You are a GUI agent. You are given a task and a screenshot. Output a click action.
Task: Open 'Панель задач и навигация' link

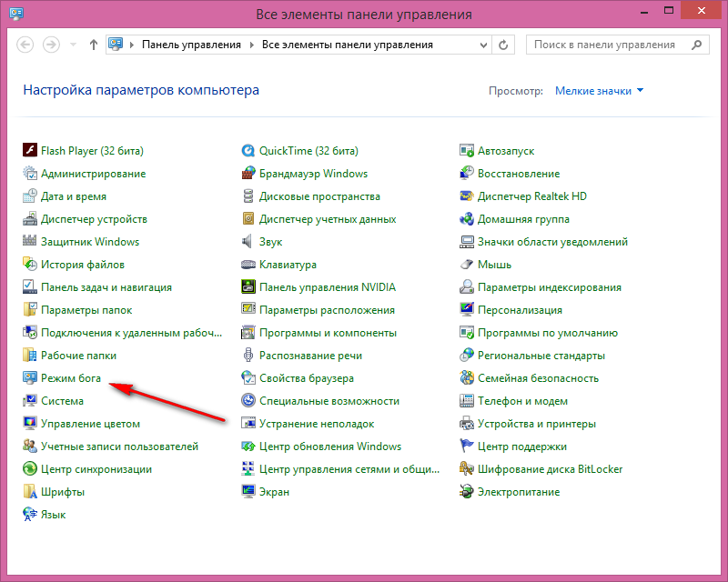coord(106,286)
